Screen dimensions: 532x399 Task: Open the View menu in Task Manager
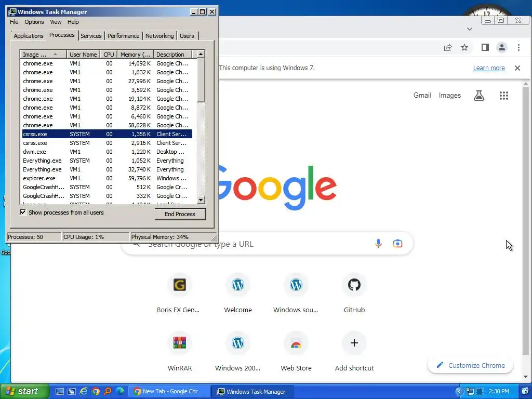(56, 22)
